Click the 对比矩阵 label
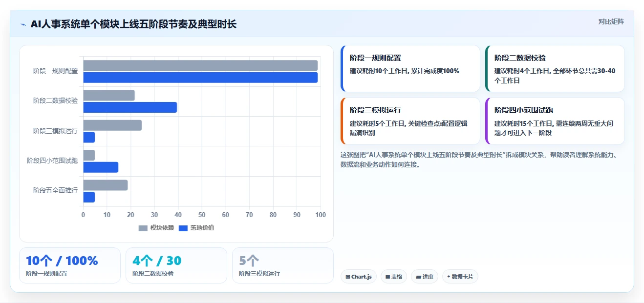The height and width of the screenshot is (303, 644). (x=611, y=21)
